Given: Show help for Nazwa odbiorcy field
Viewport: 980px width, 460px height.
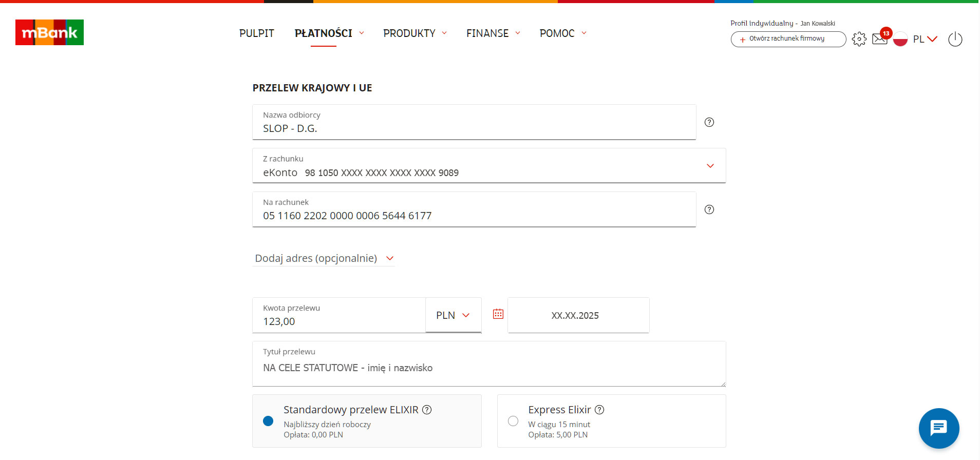Looking at the screenshot, I should pos(709,122).
